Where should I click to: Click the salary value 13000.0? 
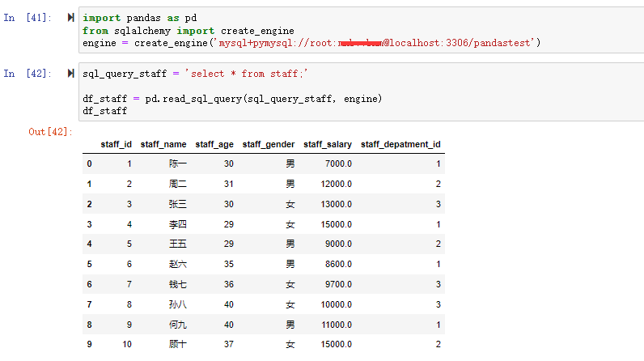point(337,204)
